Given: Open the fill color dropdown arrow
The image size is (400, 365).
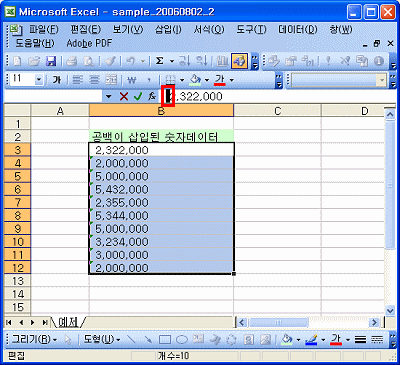Looking at the screenshot, I should click(207, 80).
